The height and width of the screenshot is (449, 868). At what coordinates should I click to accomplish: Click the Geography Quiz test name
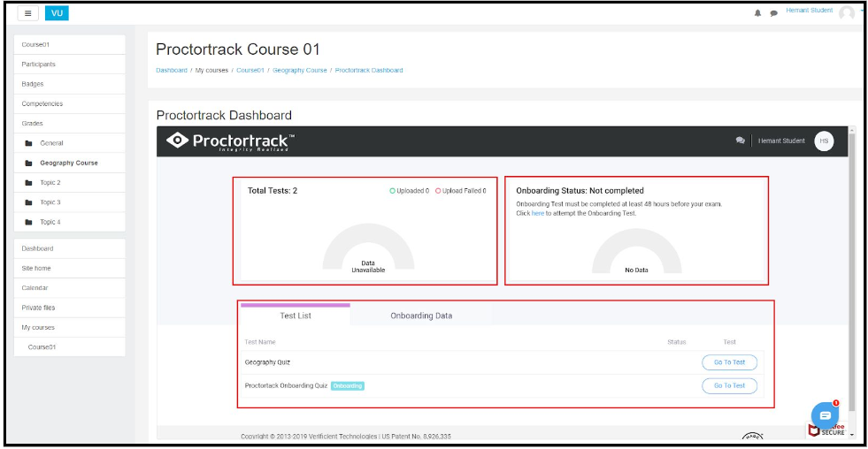(267, 362)
